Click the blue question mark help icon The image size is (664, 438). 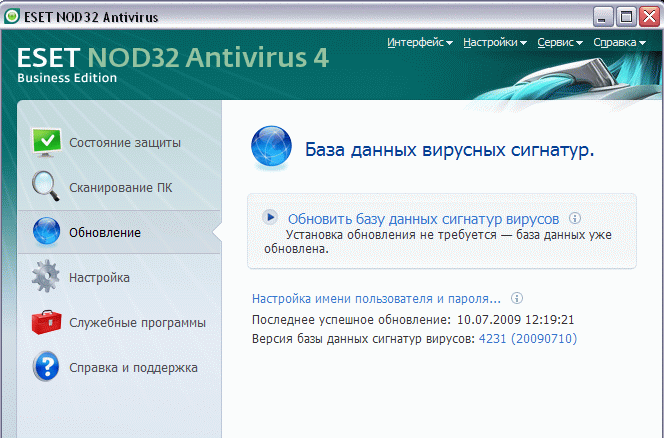point(47,366)
